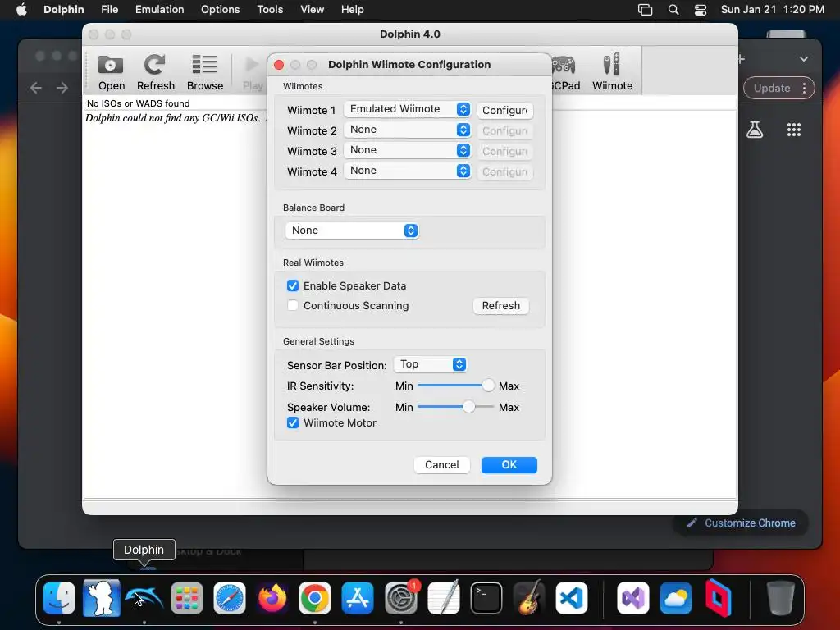Open the Tools menu
The height and width of the screenshot is (630, 840).
pyautogui.click(x=270, y=10)
